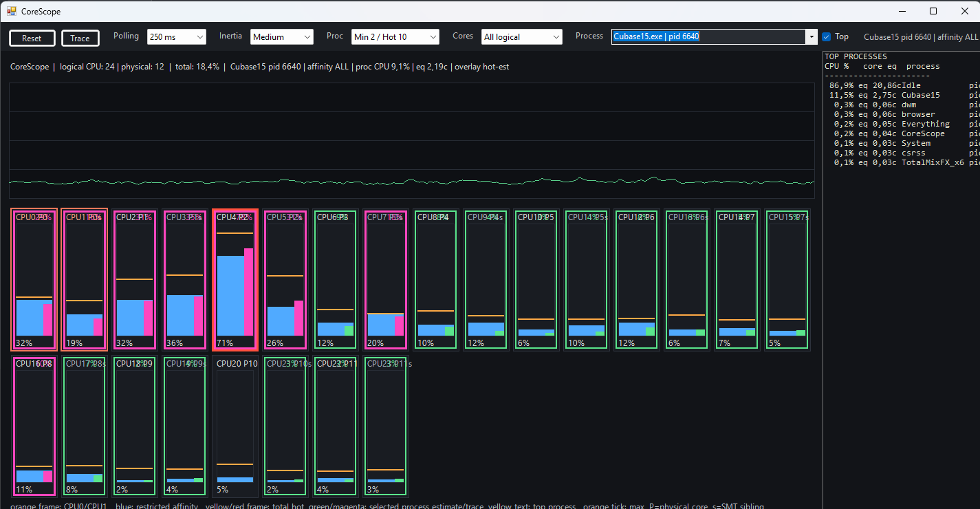Click the total CPU history graph
Viewport: 980px width, 509px height.
[x=412, y=141]
